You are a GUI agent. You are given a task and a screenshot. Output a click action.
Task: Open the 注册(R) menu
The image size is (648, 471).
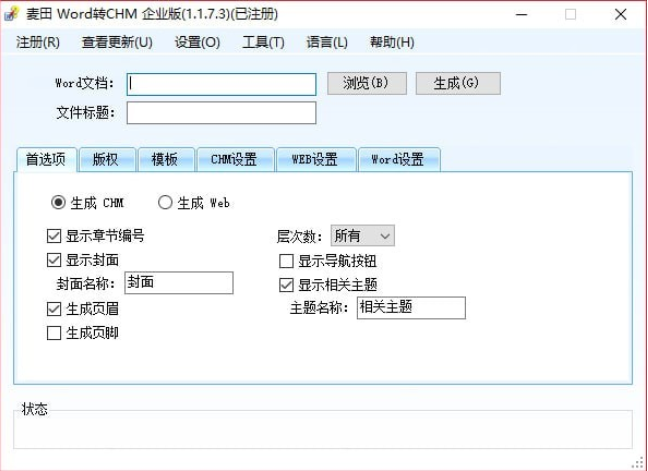38,42
